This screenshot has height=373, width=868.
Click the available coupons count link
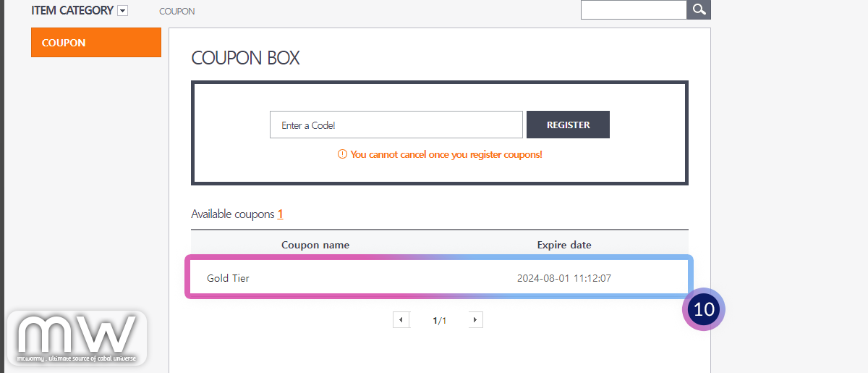pos(280,214)
